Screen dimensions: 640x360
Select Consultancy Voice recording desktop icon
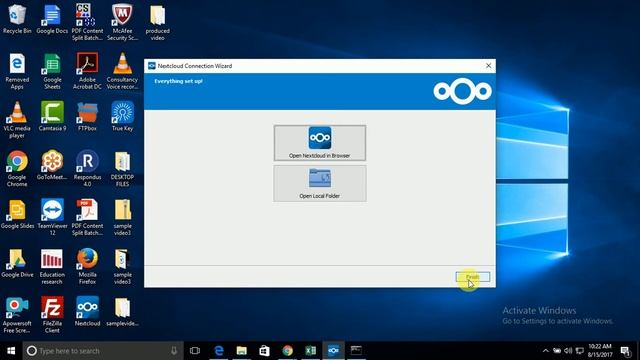pos(122,71)
